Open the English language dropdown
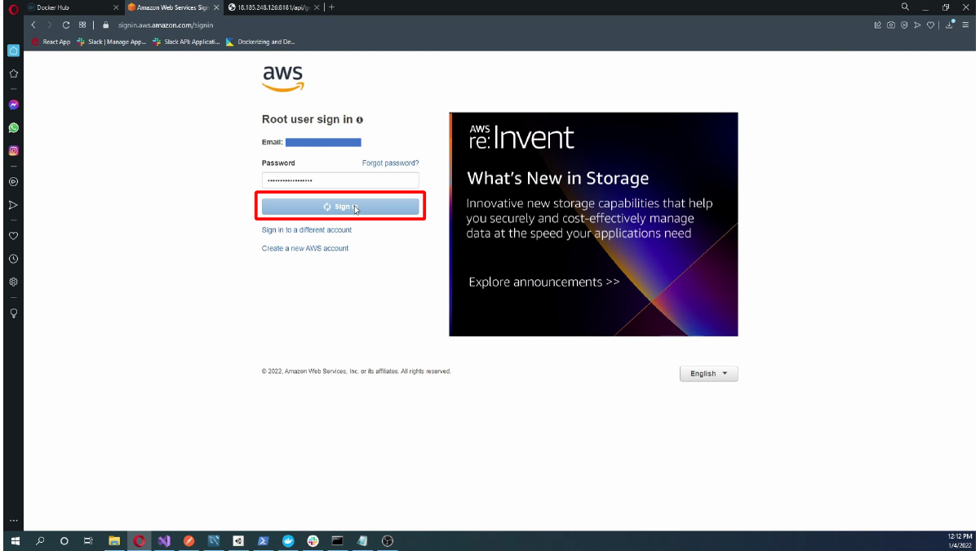980x551 pixels. coord(708,374)
